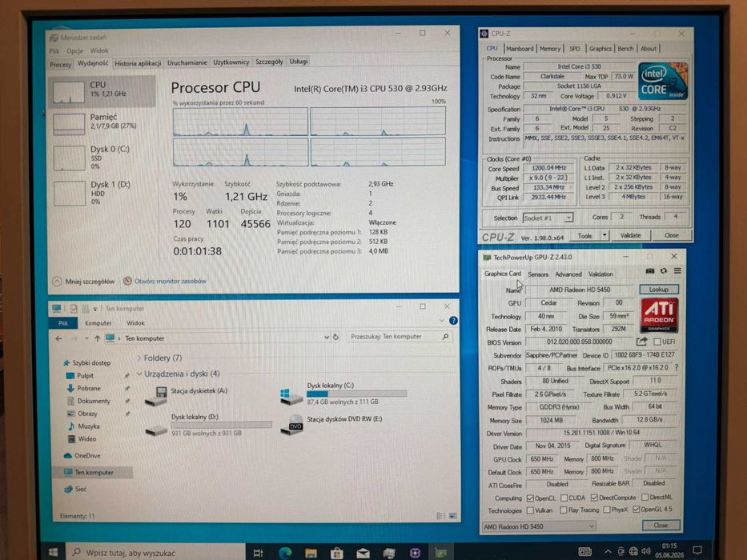
Task: Open Explorer address bar history dropdown
Action: click(327, 337)
